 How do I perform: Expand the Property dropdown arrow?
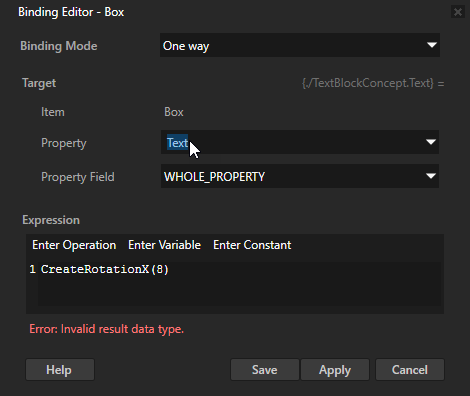click(x=431, y=142)
